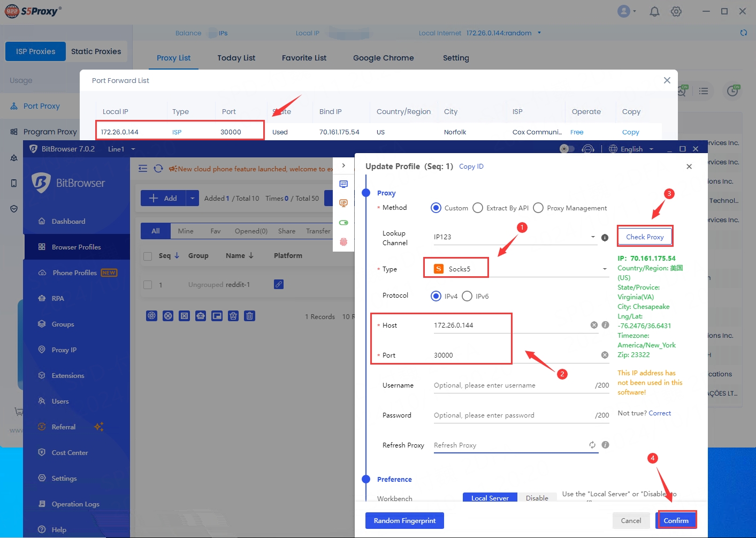Click the link icon in reddit-1 Platform column
The height and width of the screenshot is (538, 756).
coord(279,284)
